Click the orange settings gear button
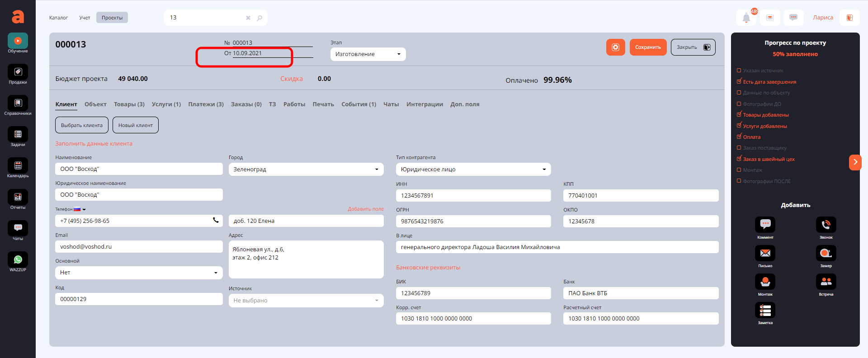868x358 pixels. click(615, 47)
